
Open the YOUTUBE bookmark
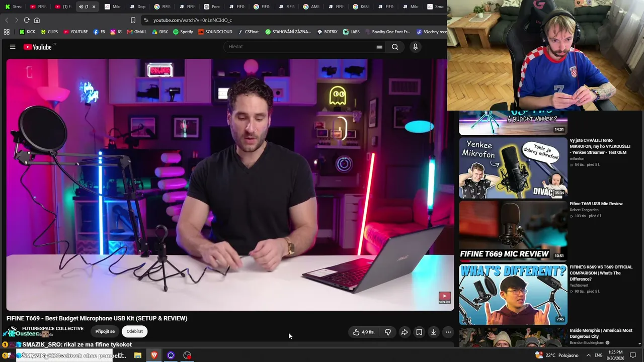(x=75, y=32)
